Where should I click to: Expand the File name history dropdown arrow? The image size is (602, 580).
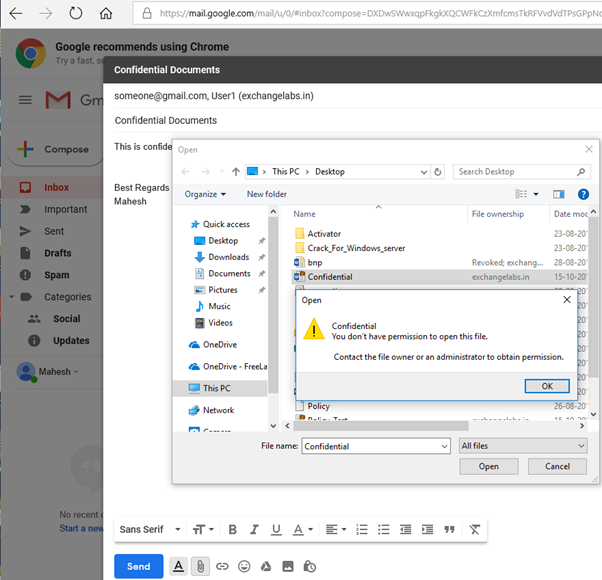tap(445, 446)
